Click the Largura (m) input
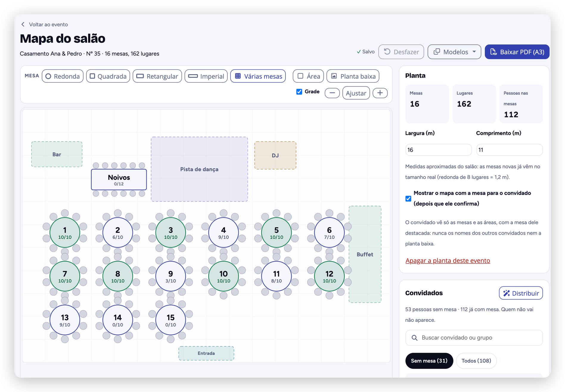Screen dimensions: 565x392 [x=438, y=150]
